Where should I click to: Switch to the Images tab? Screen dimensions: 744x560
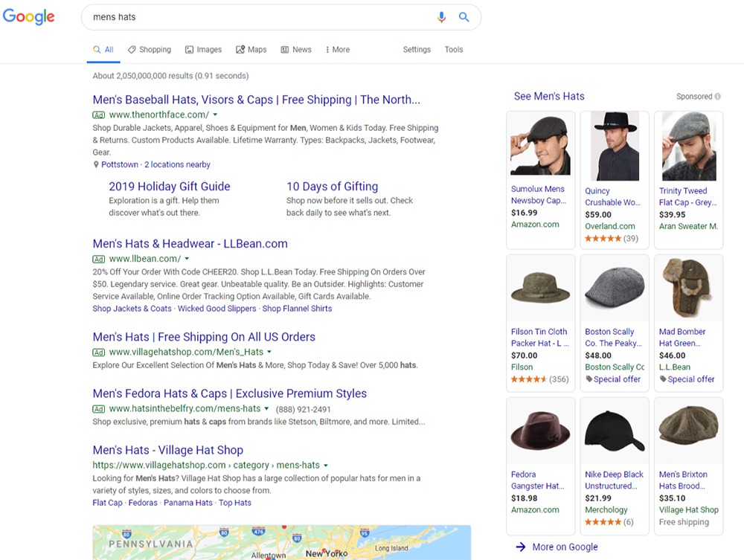pos(204,49)
